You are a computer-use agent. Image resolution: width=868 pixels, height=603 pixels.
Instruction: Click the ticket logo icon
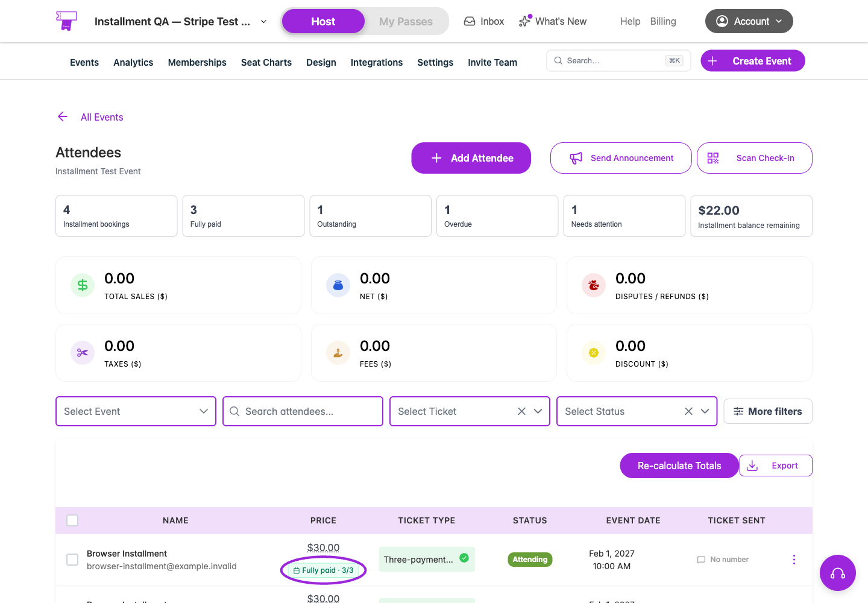(x=66, y=21)
